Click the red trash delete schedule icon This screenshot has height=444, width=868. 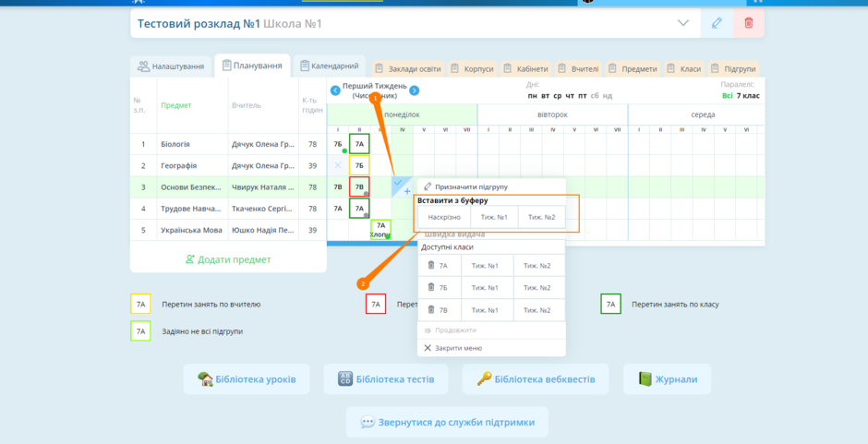749,23
